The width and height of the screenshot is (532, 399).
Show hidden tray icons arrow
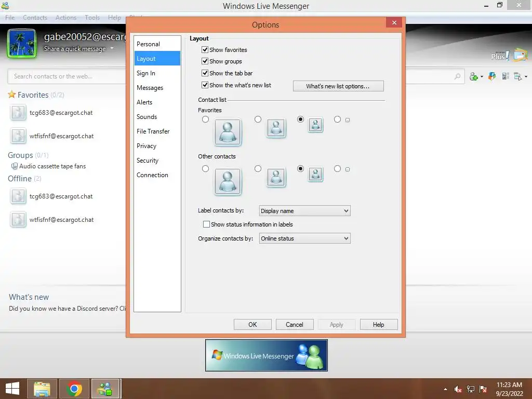click(x=445, y=389)
